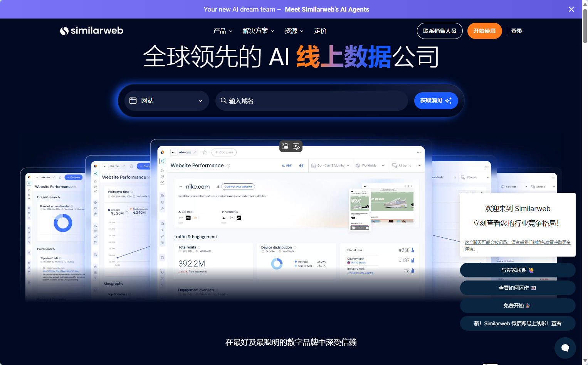
Task: Click the PDF export button
Action: point(287,166)
